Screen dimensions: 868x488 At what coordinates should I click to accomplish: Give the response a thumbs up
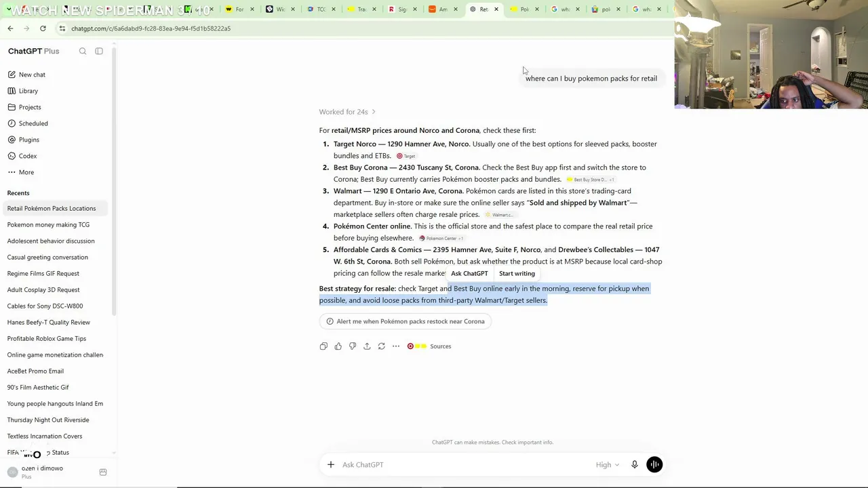click(338, 346)
